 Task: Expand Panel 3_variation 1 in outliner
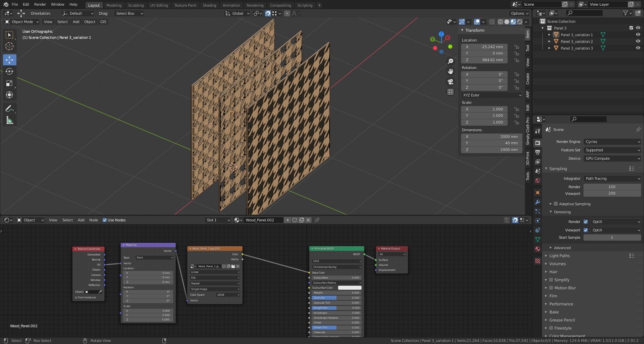549,35
